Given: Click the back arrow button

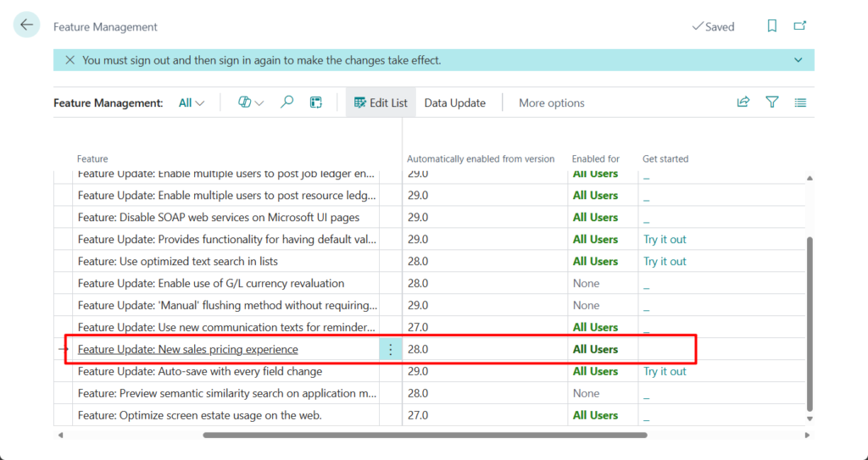Looking at the screenshot, I should [x=26, y=25].
